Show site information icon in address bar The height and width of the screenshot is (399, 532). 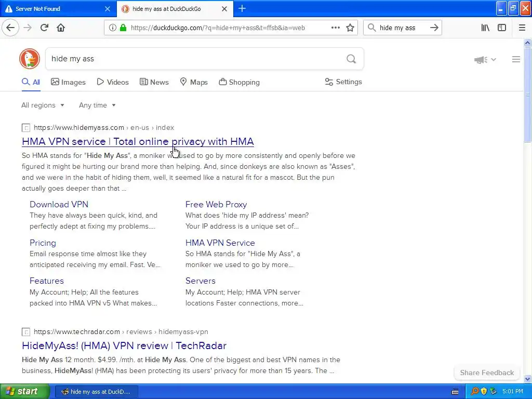pos(112,28)
